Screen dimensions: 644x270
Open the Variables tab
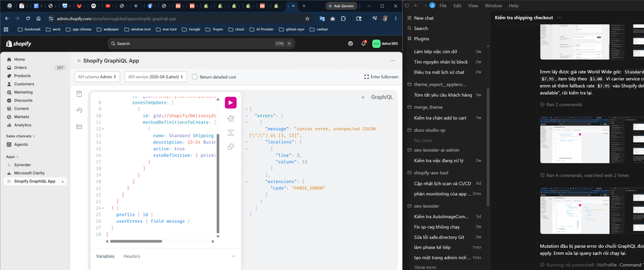(x=105, y=256)
